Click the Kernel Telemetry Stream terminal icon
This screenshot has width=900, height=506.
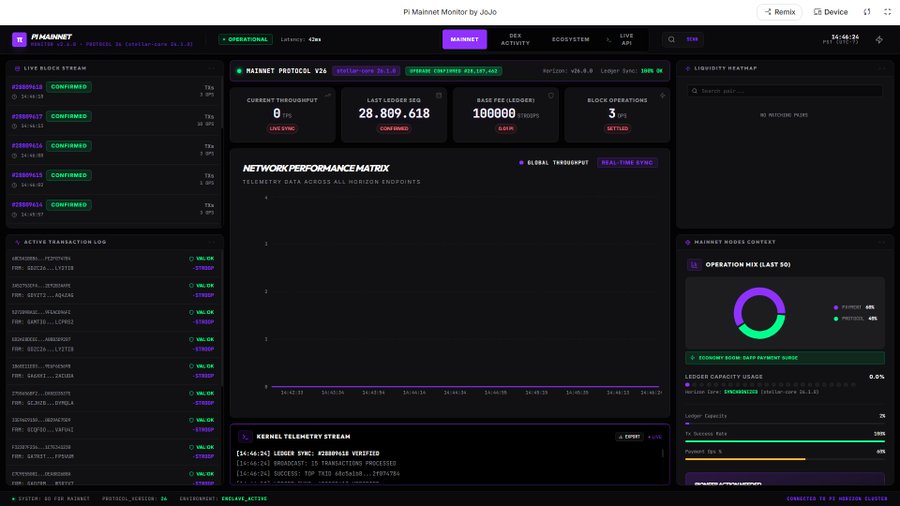(245, 437)
